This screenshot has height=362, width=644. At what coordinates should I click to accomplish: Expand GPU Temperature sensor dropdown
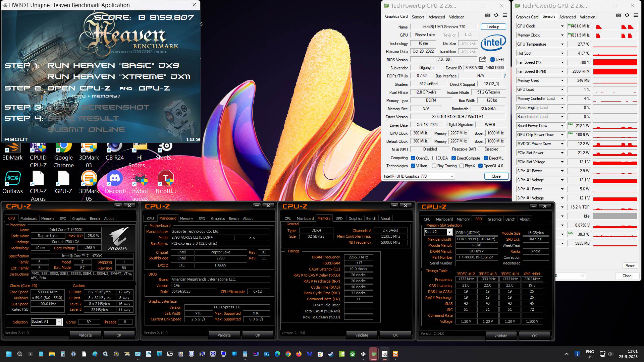tap(562, 44)
